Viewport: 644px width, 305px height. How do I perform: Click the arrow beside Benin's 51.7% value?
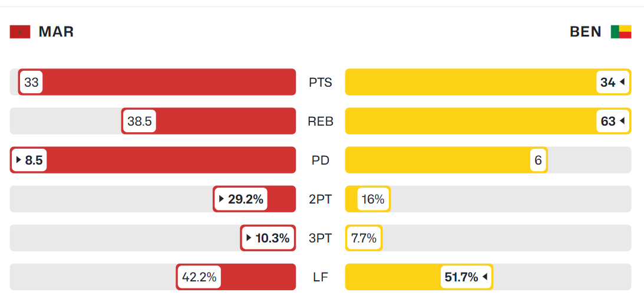[x=485, y=277]
